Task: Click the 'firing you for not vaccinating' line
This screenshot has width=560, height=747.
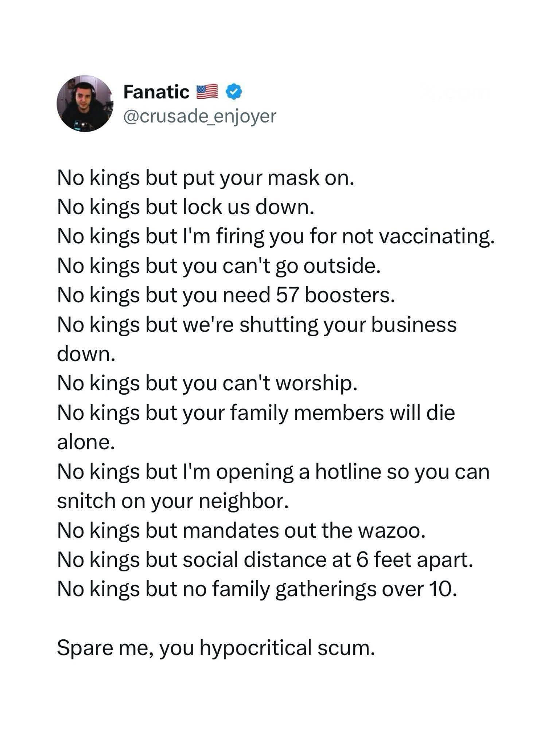Action: tap(276, 237)
